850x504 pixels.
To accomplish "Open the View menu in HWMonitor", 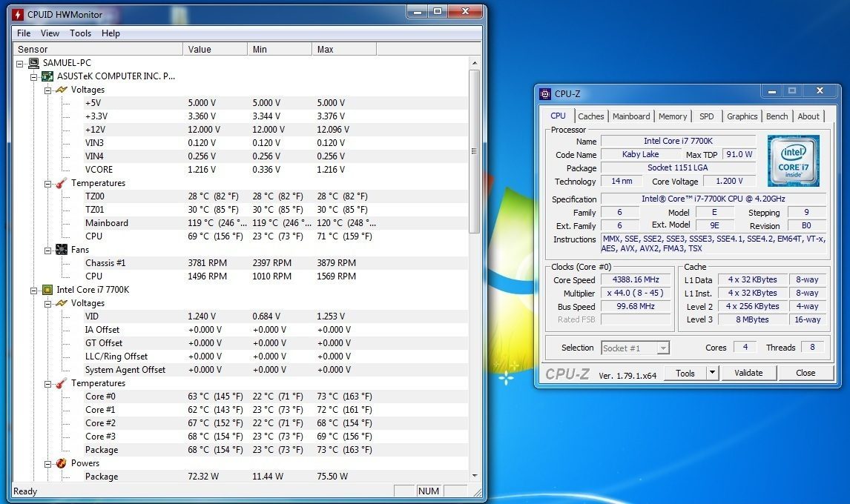I will pos(50,33).
